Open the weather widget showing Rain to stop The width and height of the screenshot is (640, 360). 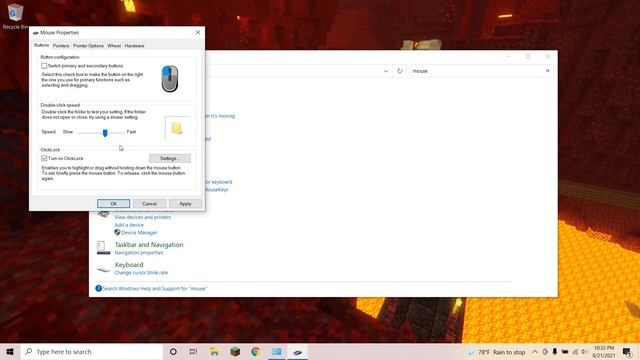coord(496,352)
